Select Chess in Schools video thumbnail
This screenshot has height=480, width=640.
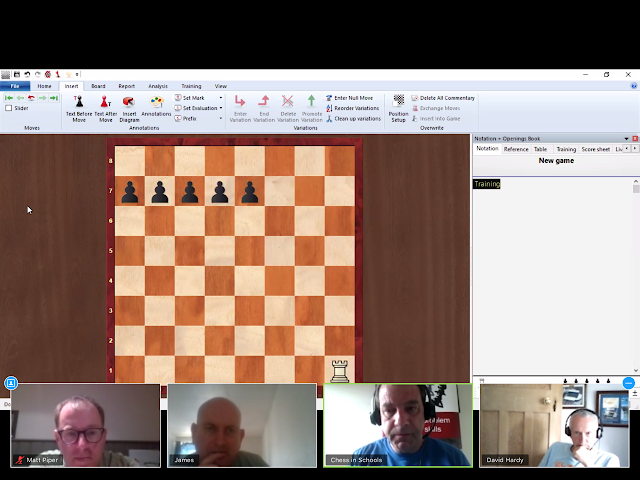[x=398, y=425]
